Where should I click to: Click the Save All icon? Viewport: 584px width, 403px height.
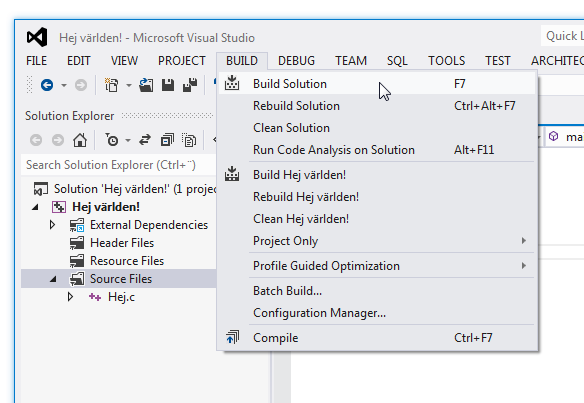(x=190, y=85)
